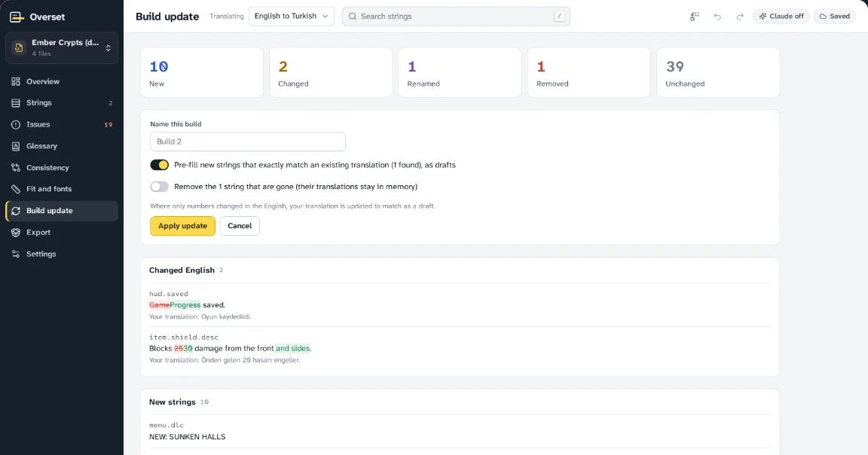Select the 10 New summary card
Viewport: 868px width, 455px height.
point(202,72)
